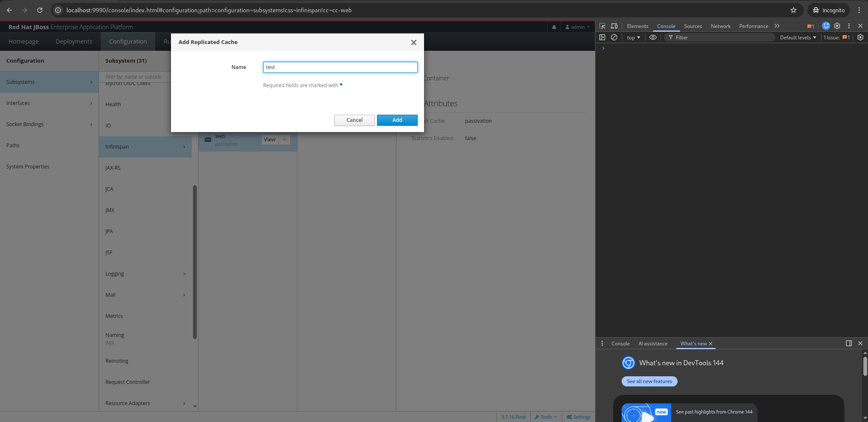
Task: Cancel the Add Replicated Cache dialog
Action: click(354, 120)
